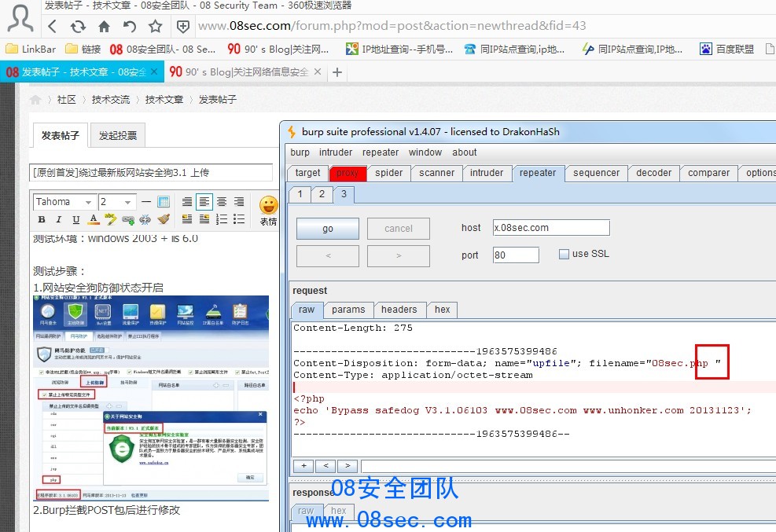The height and width of the screenshot is (532, 776).
Task: Open the font color picker A
Action: pyautogui.click(x=93, y=219)
